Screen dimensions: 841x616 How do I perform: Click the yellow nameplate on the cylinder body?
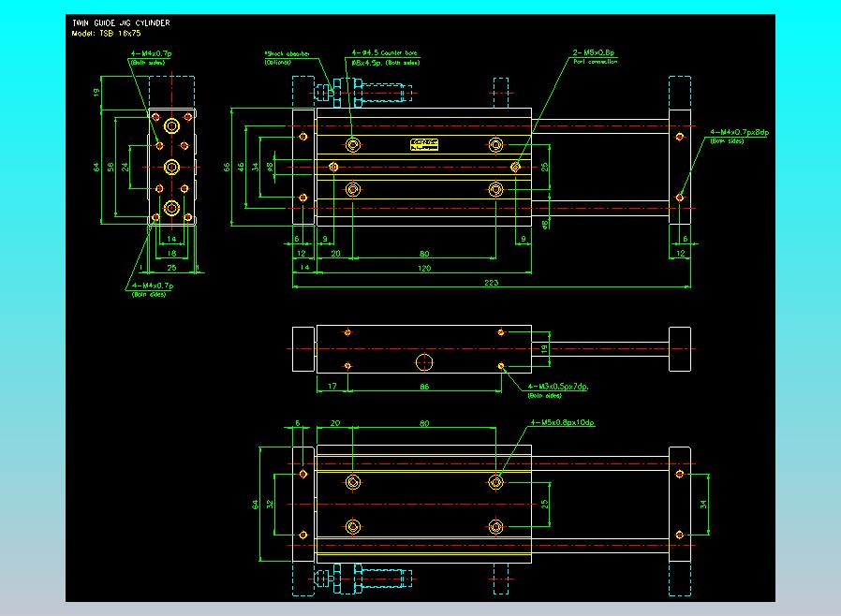(x=424, y=144)
